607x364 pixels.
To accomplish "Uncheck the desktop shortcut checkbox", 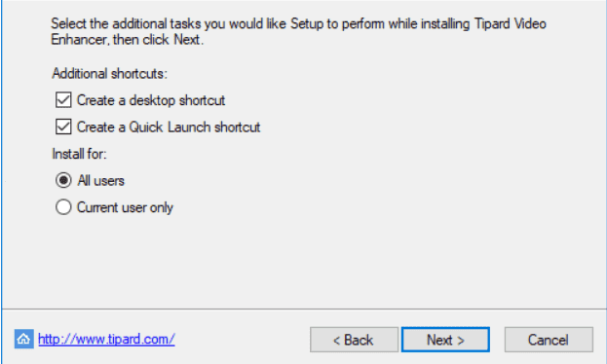I will tap(63, 100).
